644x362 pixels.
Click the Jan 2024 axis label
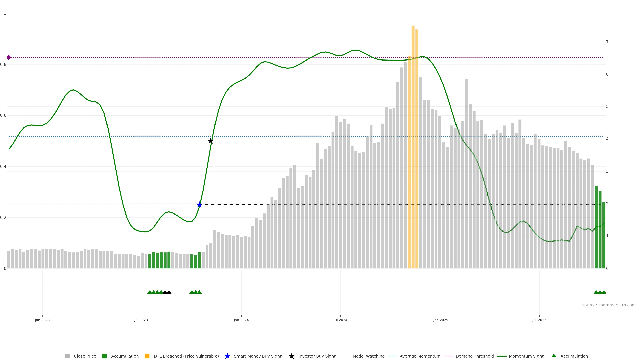(x=241, y=320)
